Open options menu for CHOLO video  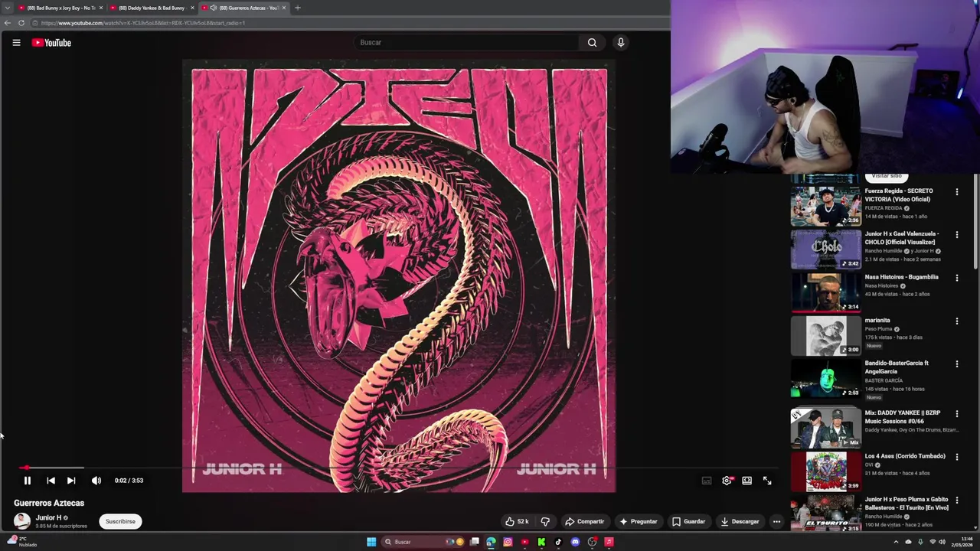[x=956, y=235]
